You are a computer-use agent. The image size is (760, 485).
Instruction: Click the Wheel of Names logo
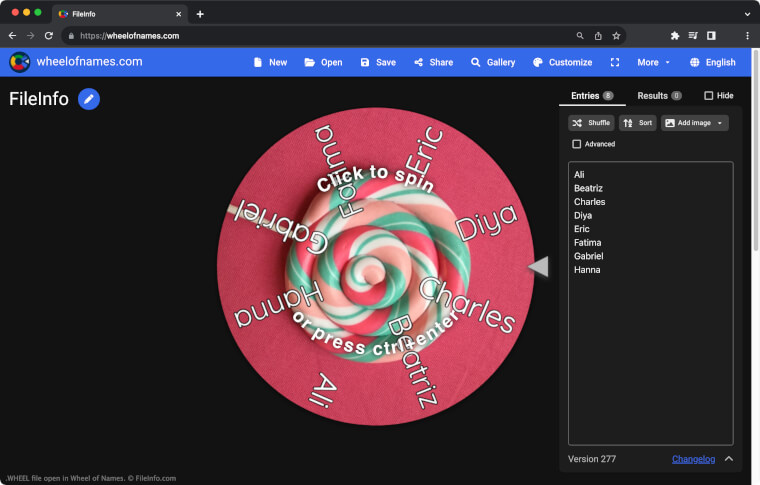[x=19, y=62]
